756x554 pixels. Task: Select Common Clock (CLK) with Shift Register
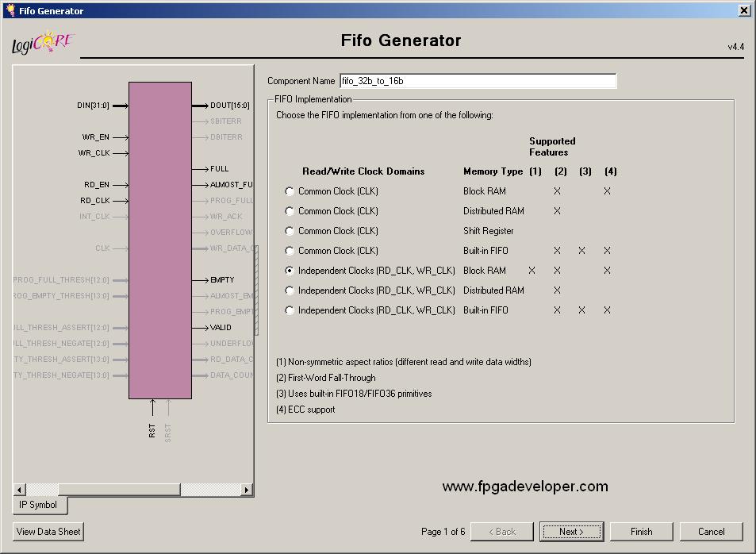tap(289, 230)
